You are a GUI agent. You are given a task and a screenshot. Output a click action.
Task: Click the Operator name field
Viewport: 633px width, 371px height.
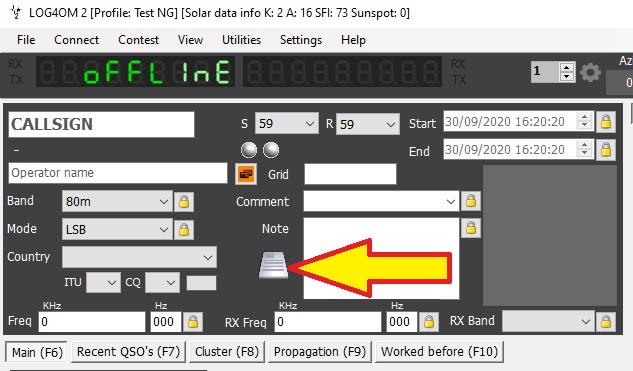[118, 173]
